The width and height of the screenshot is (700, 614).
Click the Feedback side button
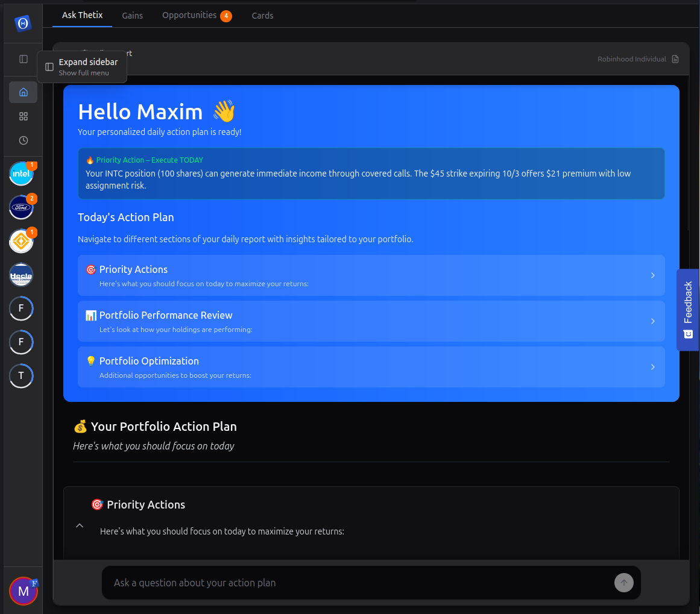688,310
